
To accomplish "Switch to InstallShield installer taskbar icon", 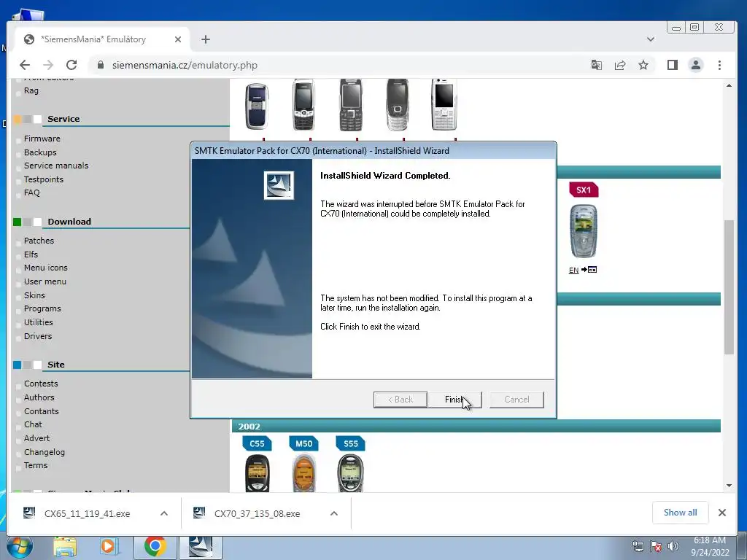I will coord(200,547).
